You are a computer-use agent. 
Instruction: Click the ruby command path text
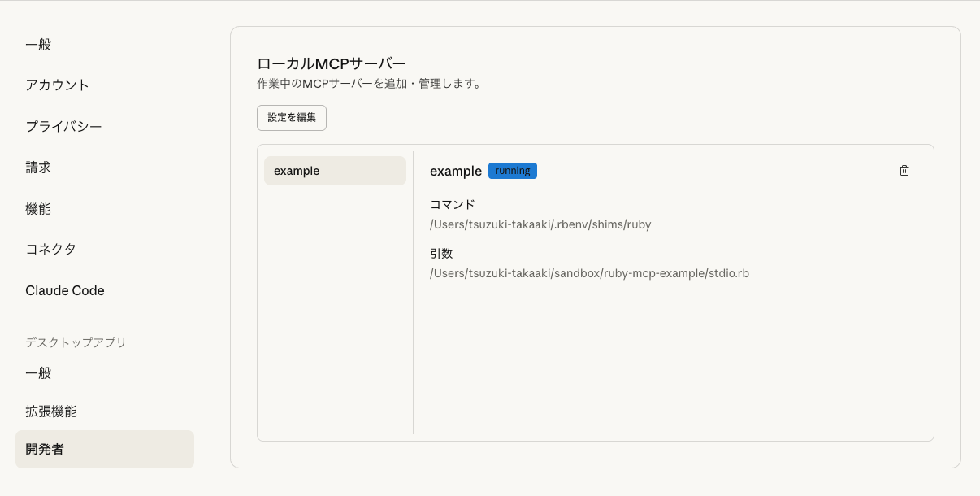pyautogui.click(x=540, y=224)
